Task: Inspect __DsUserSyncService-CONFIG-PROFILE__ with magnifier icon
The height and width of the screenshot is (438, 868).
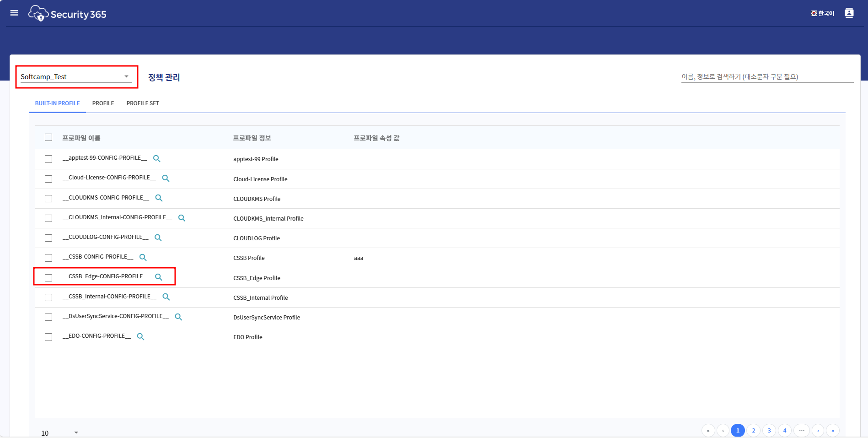Action: tap(178, 317)
